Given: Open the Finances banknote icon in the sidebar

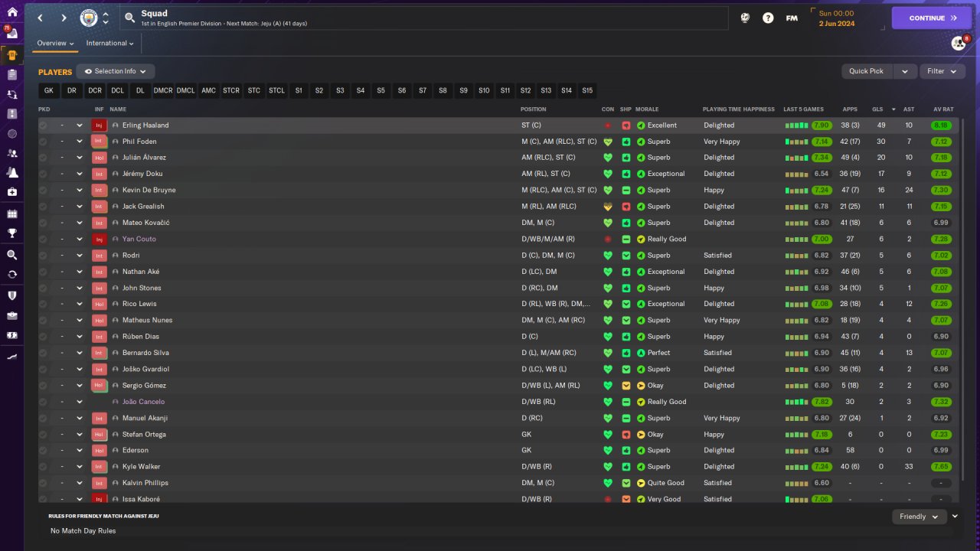Looking at the screenshot, I should (x=12, y=335).
